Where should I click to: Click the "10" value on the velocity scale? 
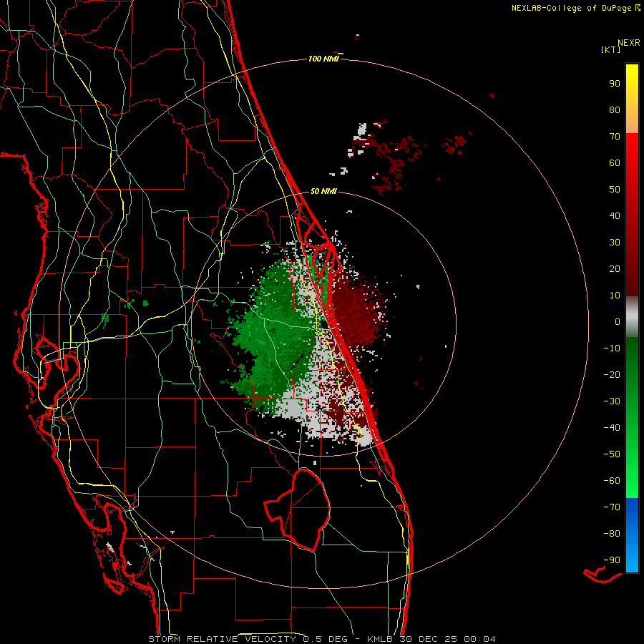click(x=615, y=296)
